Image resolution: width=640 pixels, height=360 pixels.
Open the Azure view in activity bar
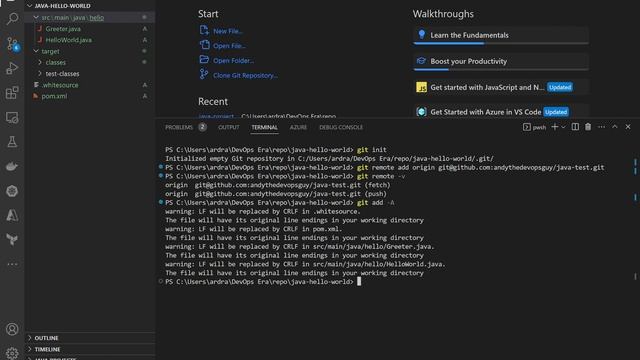12,215
